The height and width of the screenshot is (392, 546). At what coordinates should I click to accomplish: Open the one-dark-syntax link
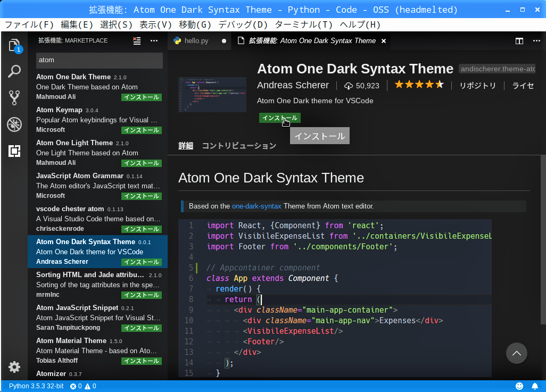tap(257, 206)
